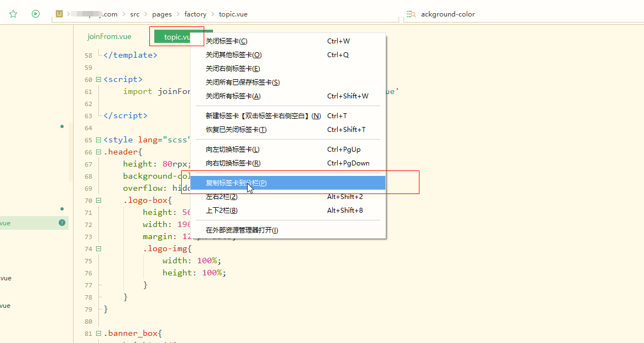Choose 在外部资源管理器打开(I) menu item

288,230
